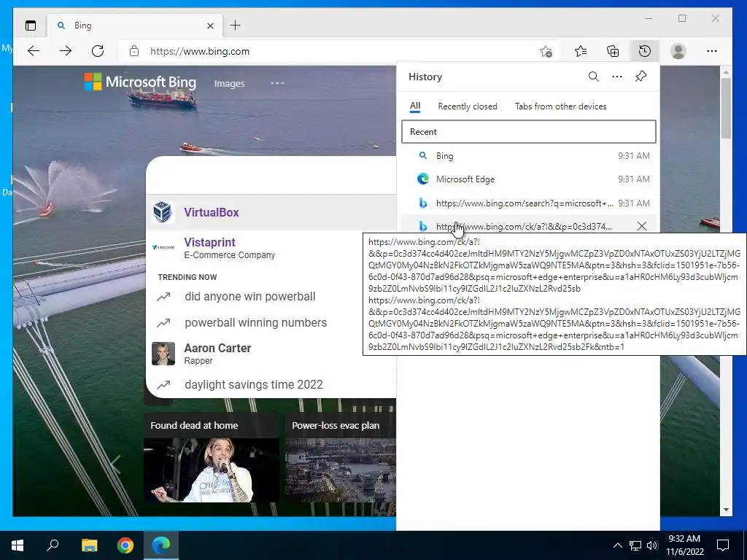Close the Bing browser tab

point(210,26)
